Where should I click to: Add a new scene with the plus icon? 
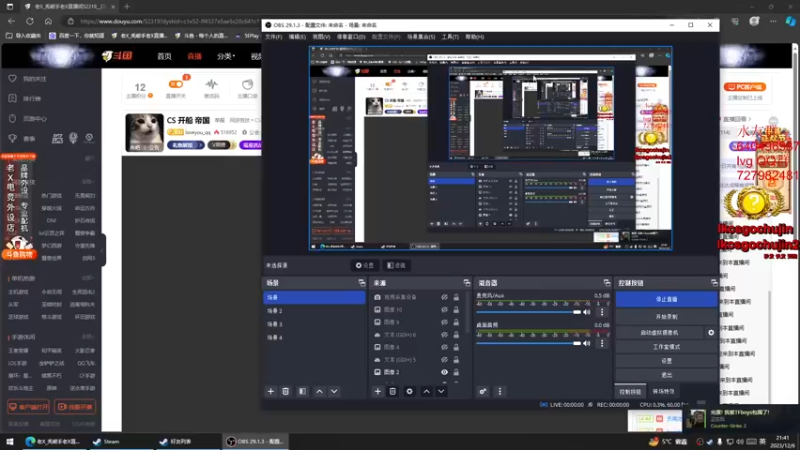coord(270,391)
